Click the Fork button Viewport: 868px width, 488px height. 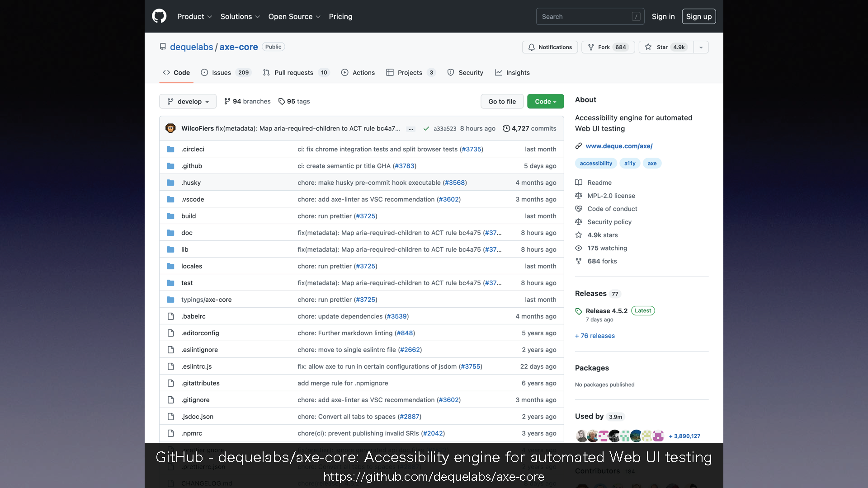(x=609, y=47)
